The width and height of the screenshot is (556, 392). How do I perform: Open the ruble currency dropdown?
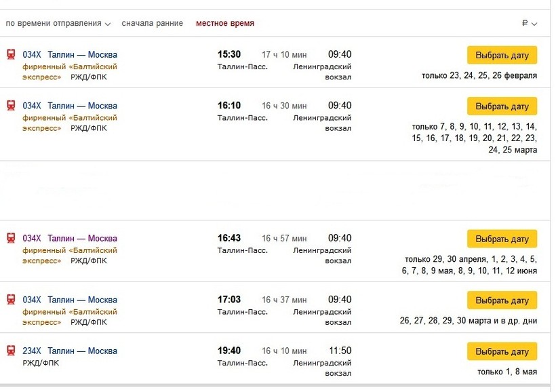point(530,23)
